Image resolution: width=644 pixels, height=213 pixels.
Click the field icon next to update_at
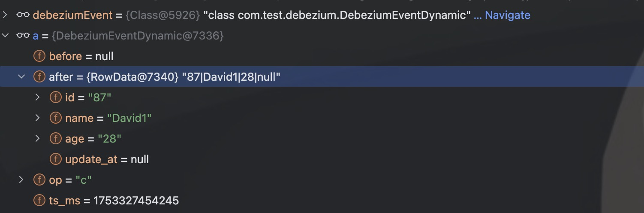point(56,159)
